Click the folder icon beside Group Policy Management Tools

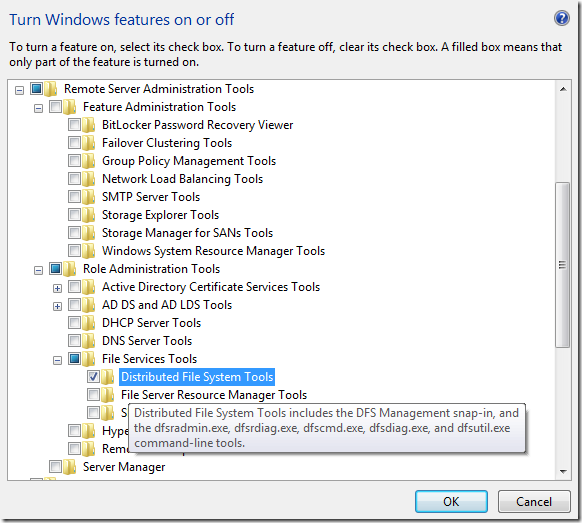88,161
